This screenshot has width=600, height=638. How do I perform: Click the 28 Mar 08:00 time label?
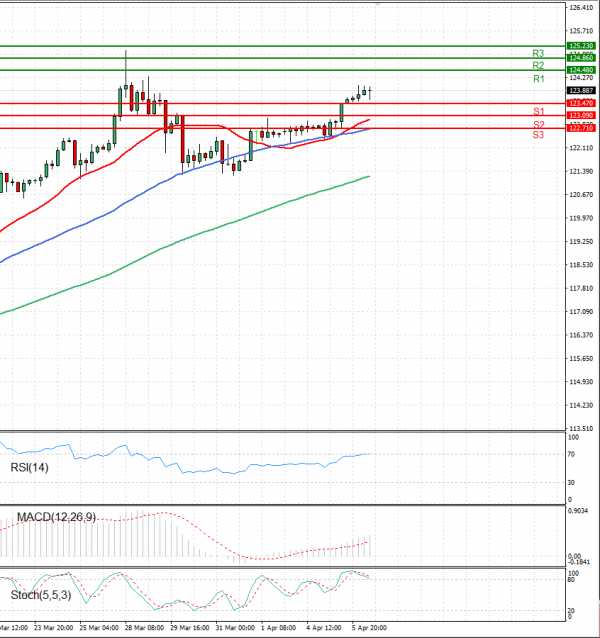[144, 628]
